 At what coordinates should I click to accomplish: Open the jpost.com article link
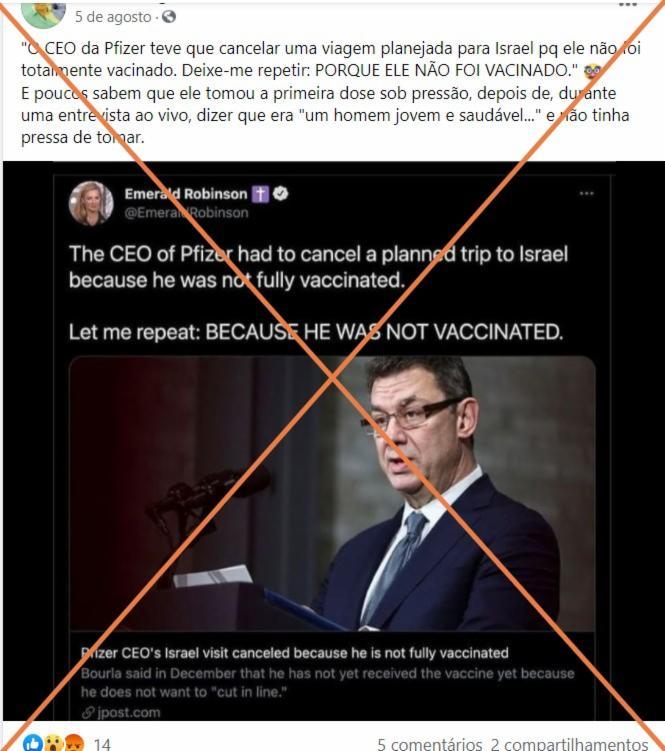click(x=121, y=712)
